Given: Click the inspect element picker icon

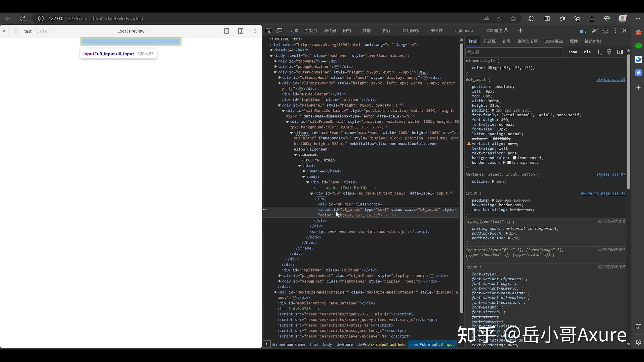Looking at the screenshot, I should click(x=268, y=31).
